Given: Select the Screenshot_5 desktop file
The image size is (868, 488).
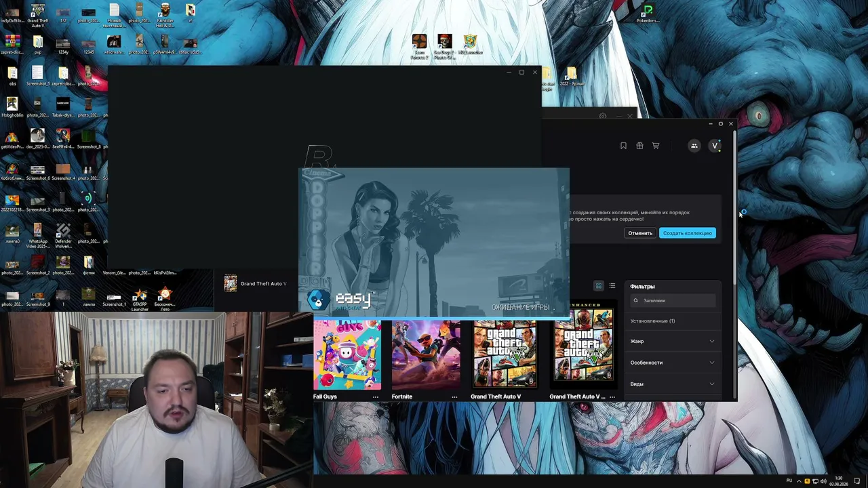Looking at the screenshot, I should 37,76.
